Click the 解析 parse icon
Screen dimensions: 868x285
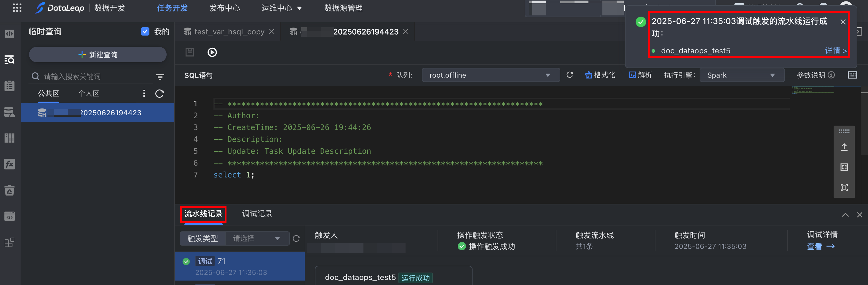(x=632, y=75)
